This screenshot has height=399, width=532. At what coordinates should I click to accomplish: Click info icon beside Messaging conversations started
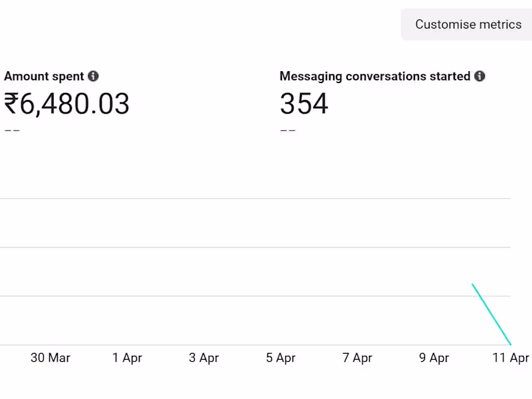click(x=479, y=76)
